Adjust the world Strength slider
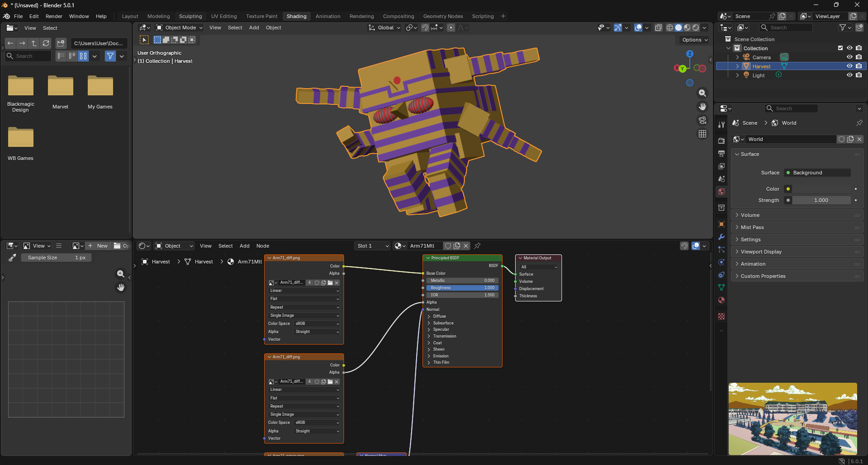868x465 pixels. (x=821, y=200)
